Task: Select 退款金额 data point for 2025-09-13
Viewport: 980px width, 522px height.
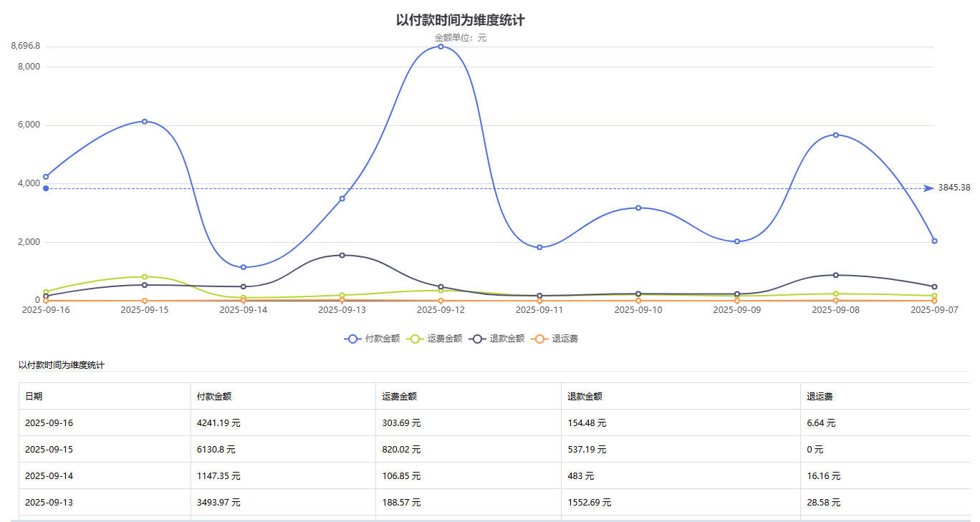Action: pos(342,256)
